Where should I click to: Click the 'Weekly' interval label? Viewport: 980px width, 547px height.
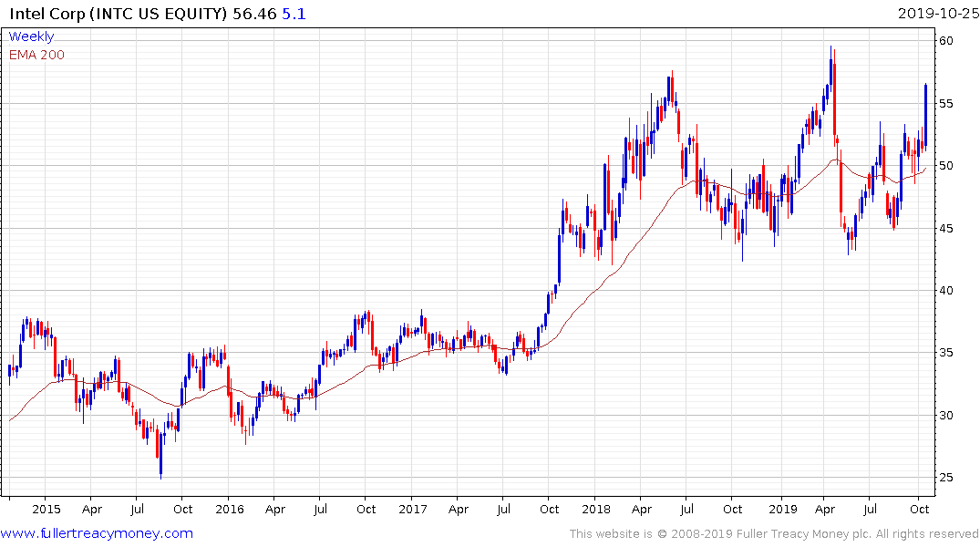click(x=31, y=36)
